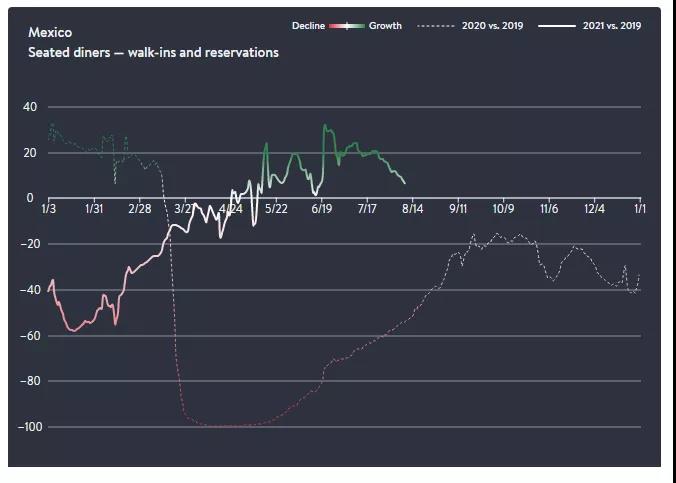
Task: Pick the 10/9 date on x-axis
Action: (x=504, y=209)
